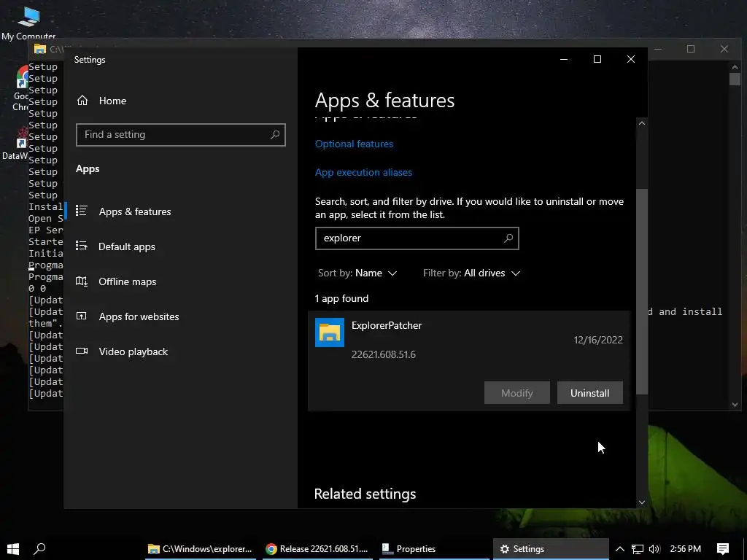Open Home in Settings sidebar
The image size is (747, 560).
[101, 101]
